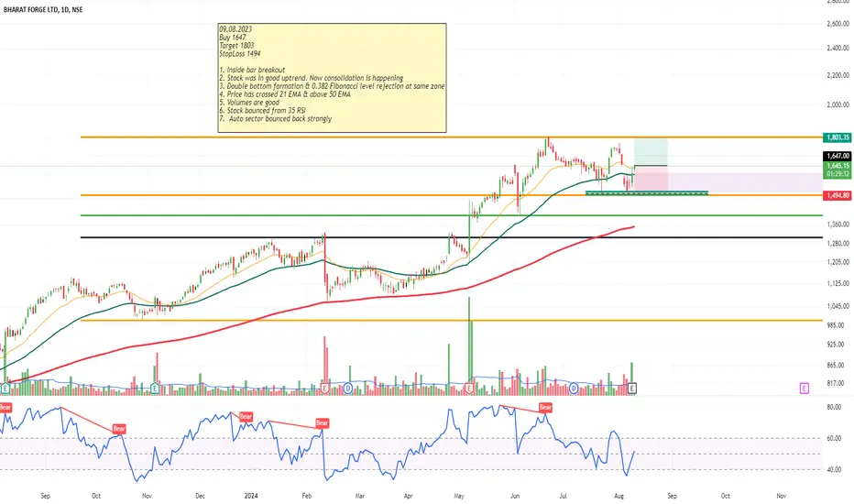Open the green November earnings E marker
The height and width of the screenshot is (504, 854).
[155, 388]
